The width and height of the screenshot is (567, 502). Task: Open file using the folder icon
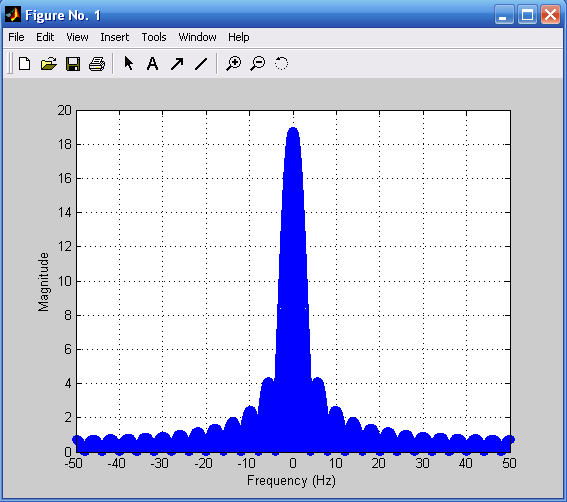click(x=49, y=64)
